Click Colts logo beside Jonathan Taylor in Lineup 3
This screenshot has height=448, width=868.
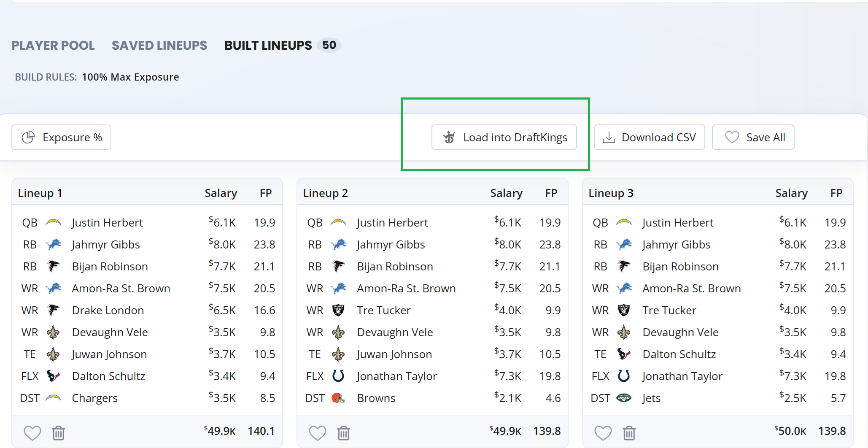pyautogui.click(x=624, y=376)
